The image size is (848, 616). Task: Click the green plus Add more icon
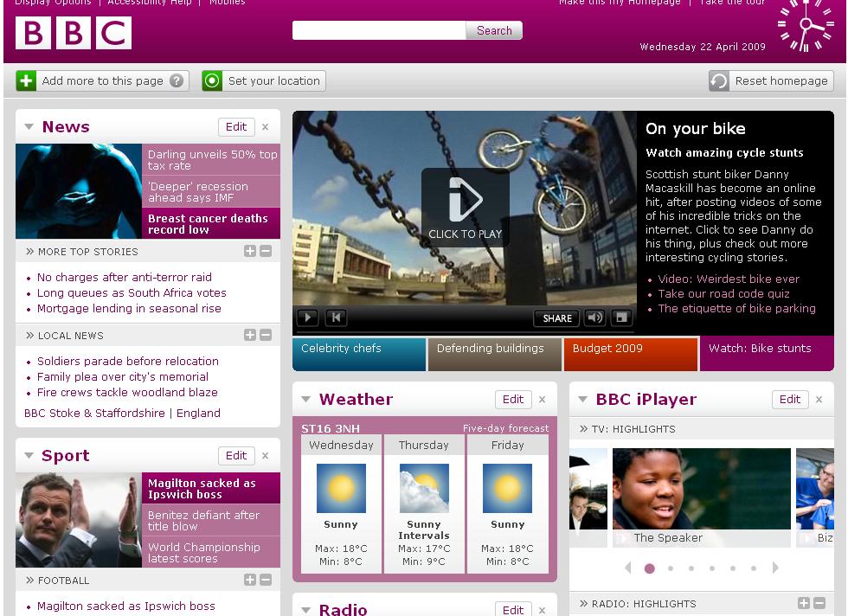tap(26, 80)
